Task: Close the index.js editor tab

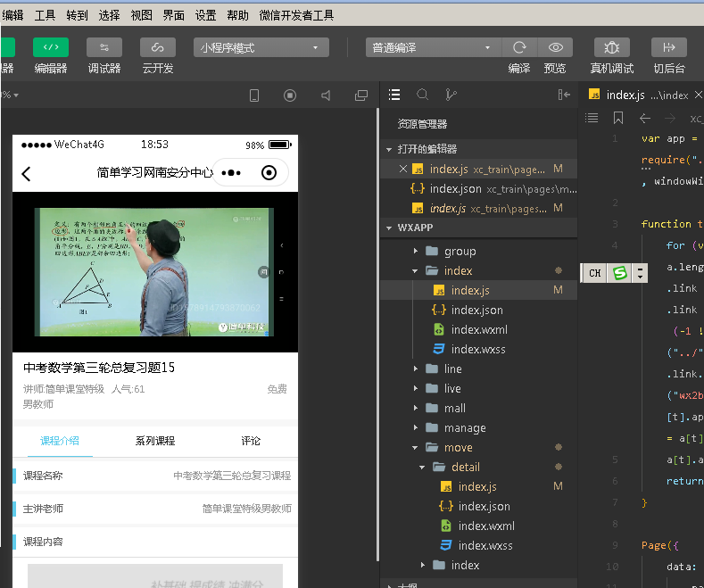Action: coord(698,95)
